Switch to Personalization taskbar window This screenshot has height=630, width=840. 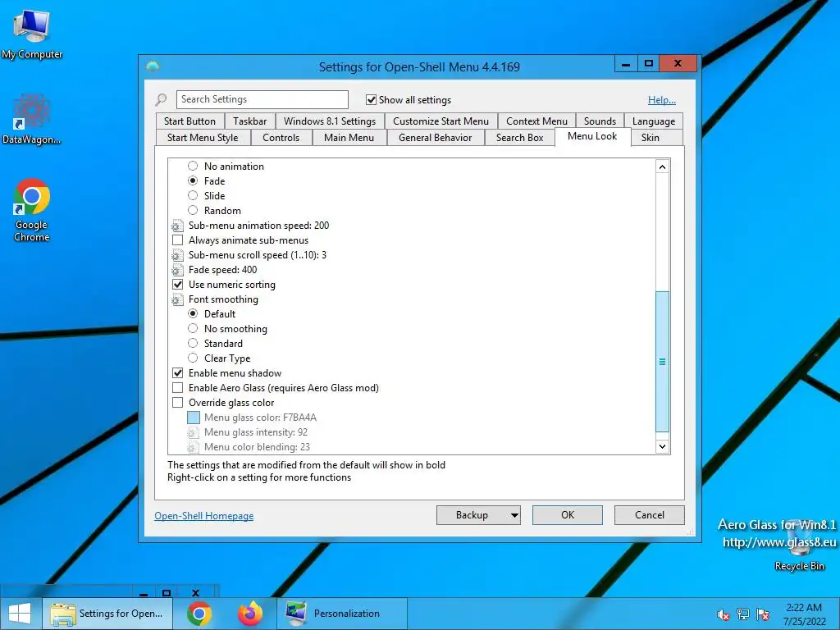(x=342, y=614)
